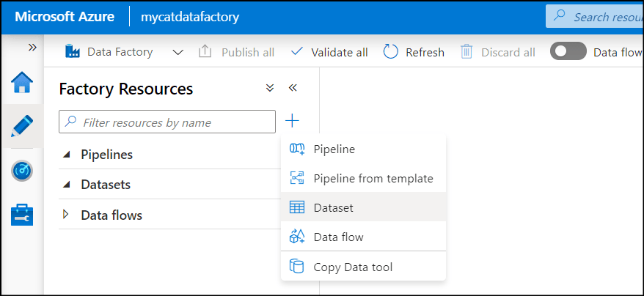Toggle the Data flow debug switch
The height and width of the screenshot is (296, 644).
tap(568, 51)
